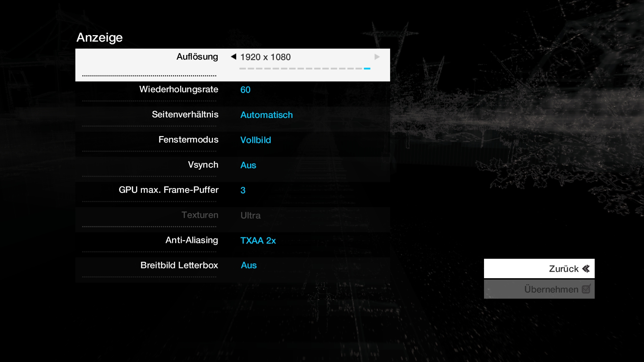This screenshot has height=362, width=644.
Task: Select the Wiederholungsrate label
Action: point(178,89)
